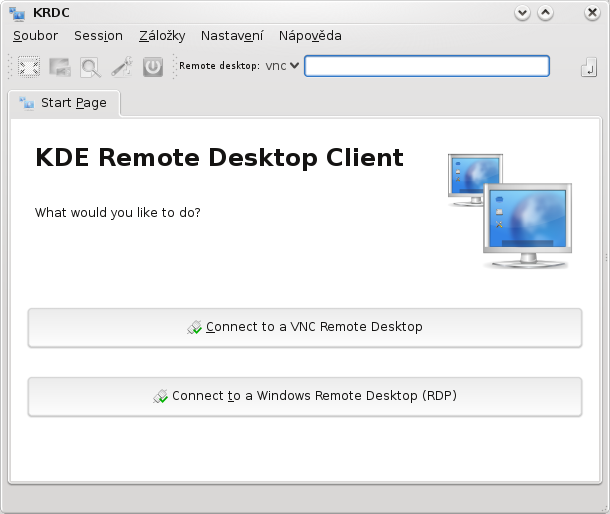The width and height of the screenshot is (610, 514).
Task: Select the Start Page tab
Action: click(x=64, y=103)
